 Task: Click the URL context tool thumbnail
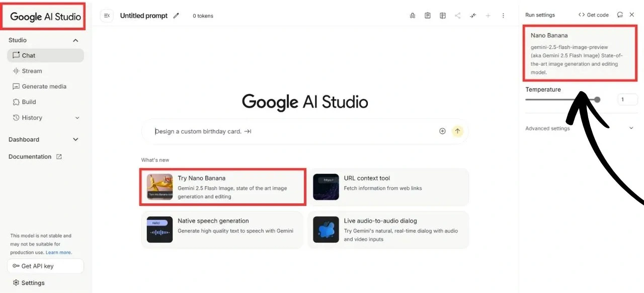[326, 187]
